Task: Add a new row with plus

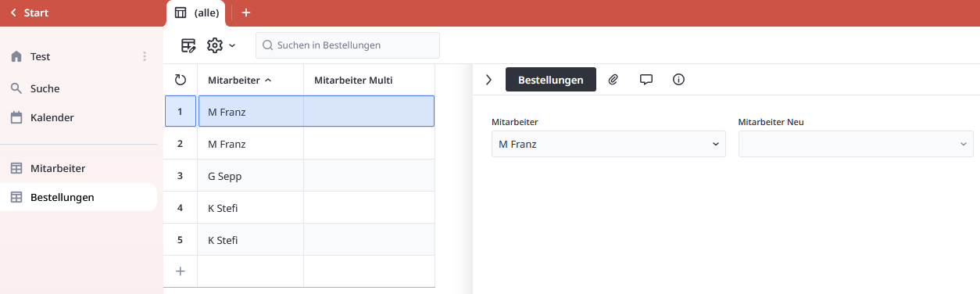Action: tap(181, 271)
